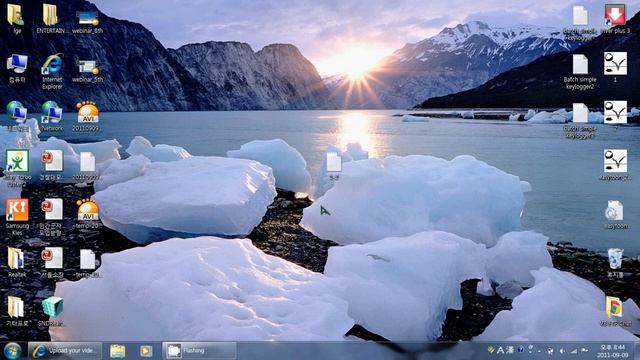Select the Batch simple keylogger2 file

tap(580, 64)
